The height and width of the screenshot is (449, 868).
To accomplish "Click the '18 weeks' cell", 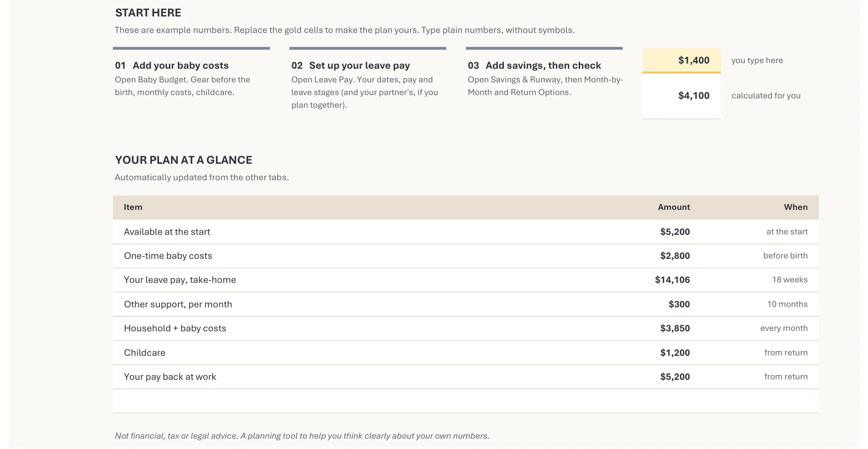I will (789, 280).
